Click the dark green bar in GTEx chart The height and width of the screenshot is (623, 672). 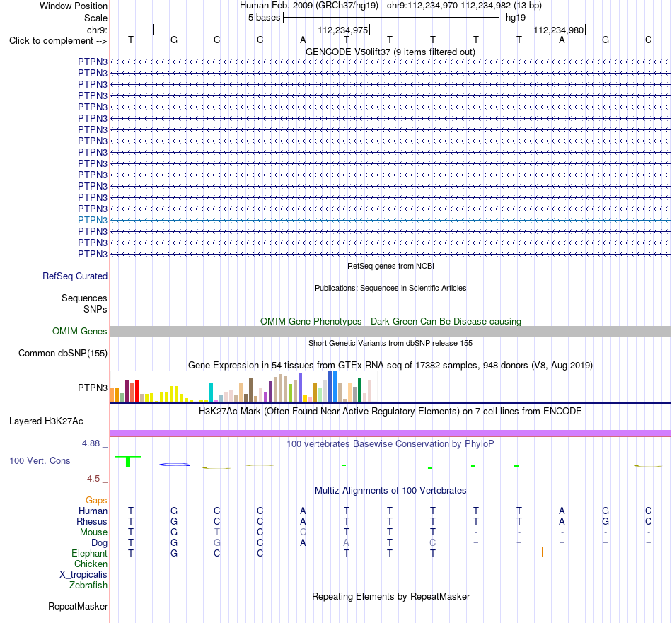point(359,390)
